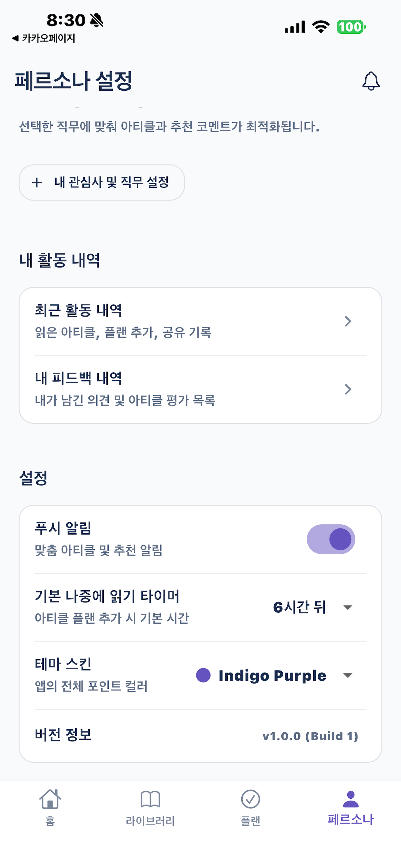Tap the home tab house icon
Image resolution: width=401 pixels, height=868 pixels.
[50, 799]
